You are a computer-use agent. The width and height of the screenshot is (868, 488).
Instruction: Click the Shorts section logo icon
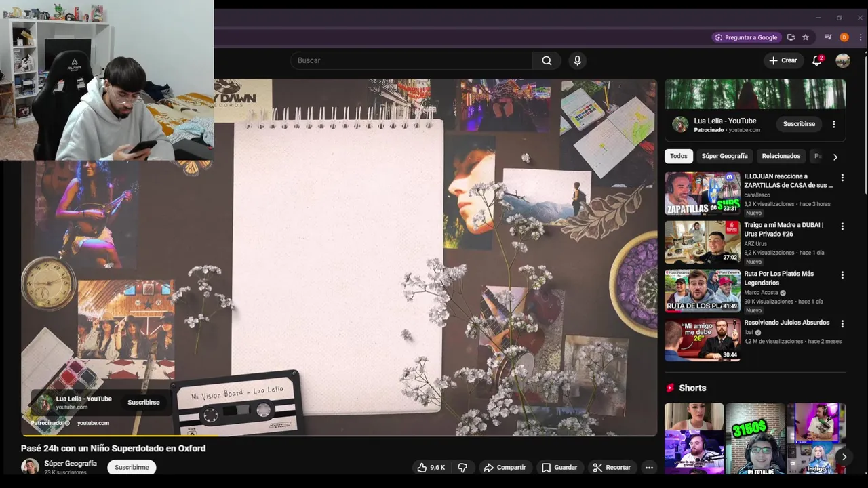pyautogui.click(x=670, y=388)
